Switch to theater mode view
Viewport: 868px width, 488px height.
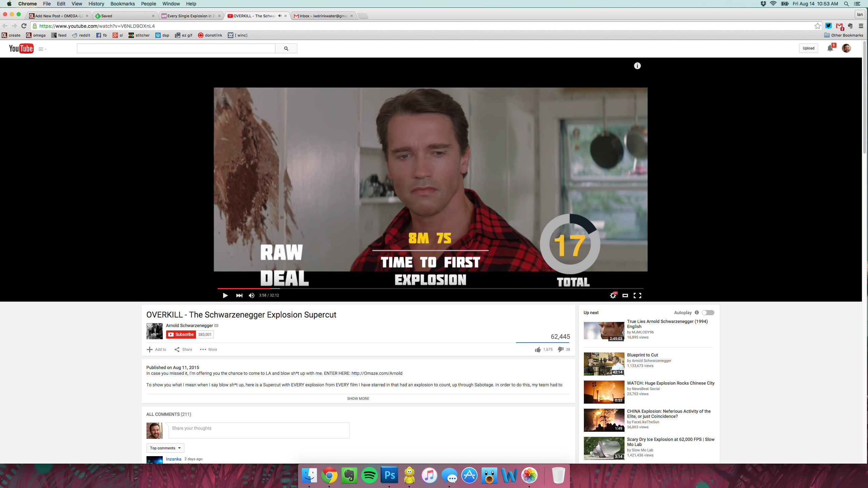[625, 296]
